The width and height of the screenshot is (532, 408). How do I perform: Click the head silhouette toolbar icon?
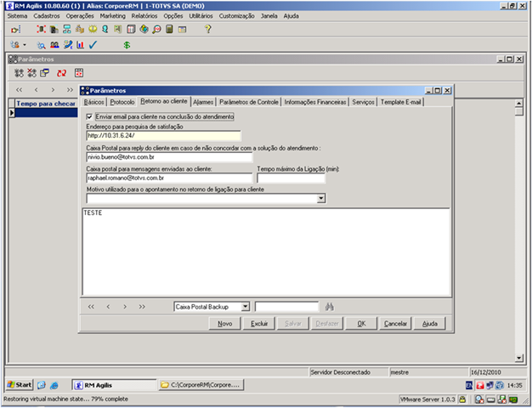click(x=105, y=29)
